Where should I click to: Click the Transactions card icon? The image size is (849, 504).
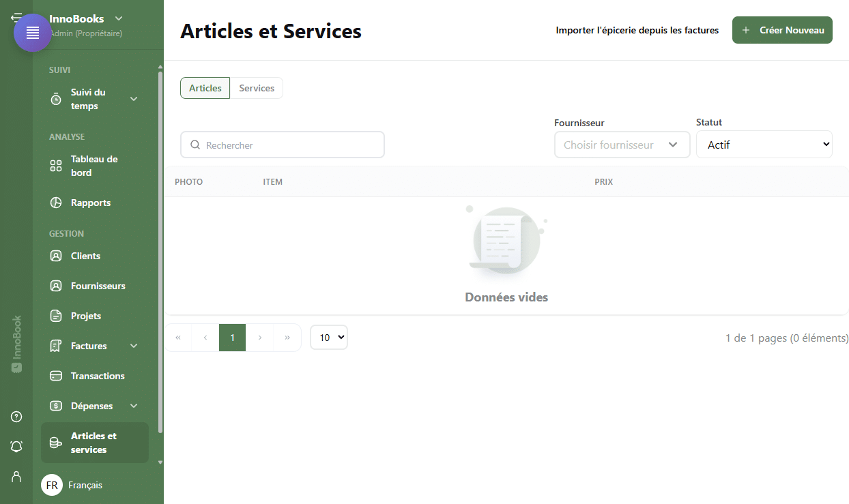pyautogui.click(x=56, y=376)
